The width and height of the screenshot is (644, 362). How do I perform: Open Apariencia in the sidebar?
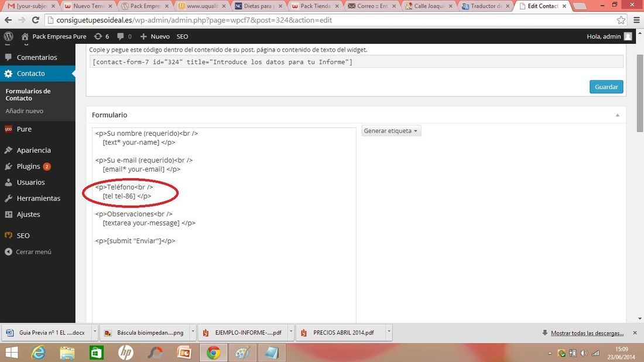click(37, 151)
